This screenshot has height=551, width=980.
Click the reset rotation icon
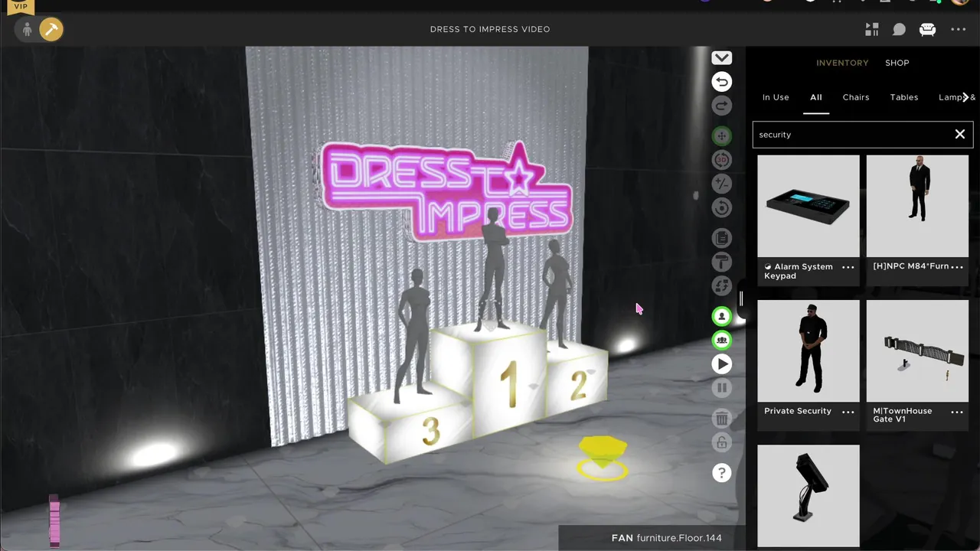(x=721, y=207)
